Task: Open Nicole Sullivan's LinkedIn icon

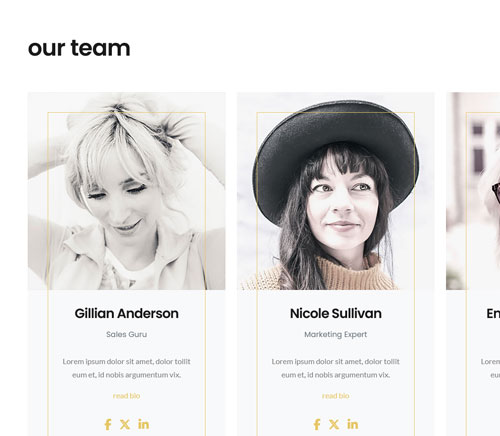Action: [x=353, y=424]
